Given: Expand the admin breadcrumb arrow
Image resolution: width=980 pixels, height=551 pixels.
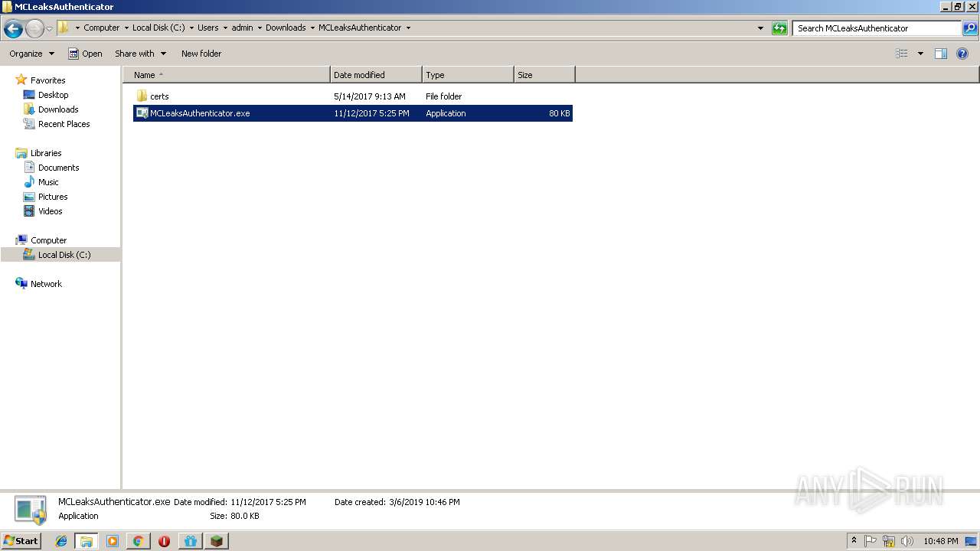Looking at the screenshot, I should click(260, 28).
